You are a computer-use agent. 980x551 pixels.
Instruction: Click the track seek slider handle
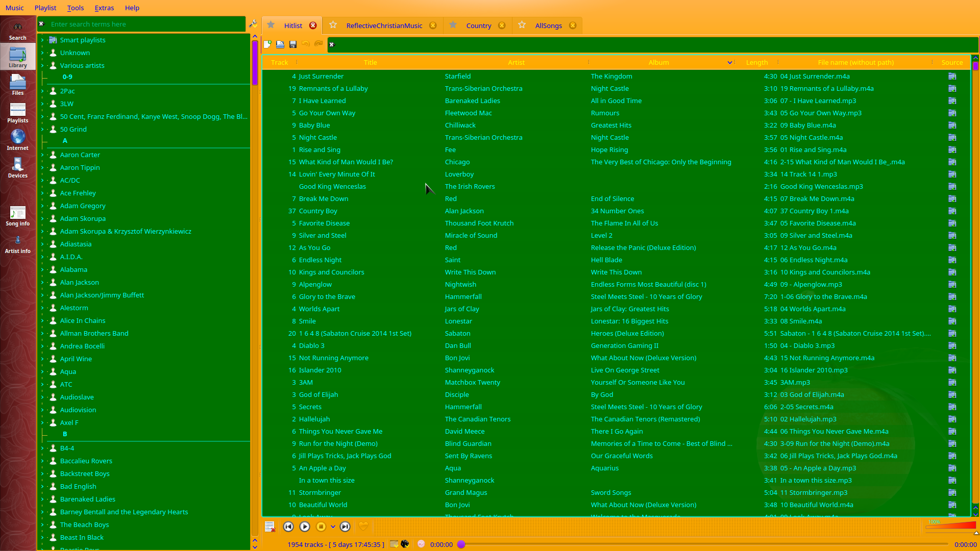coord(461,544)
